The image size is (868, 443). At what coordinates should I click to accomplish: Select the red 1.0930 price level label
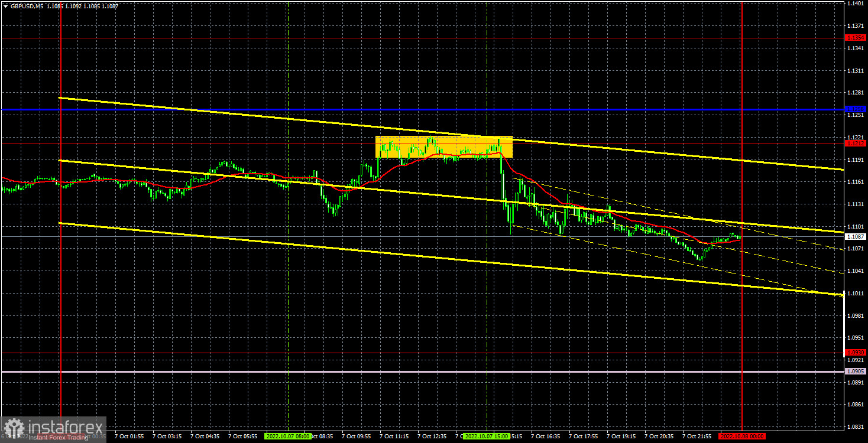click(x=856, y=353)
